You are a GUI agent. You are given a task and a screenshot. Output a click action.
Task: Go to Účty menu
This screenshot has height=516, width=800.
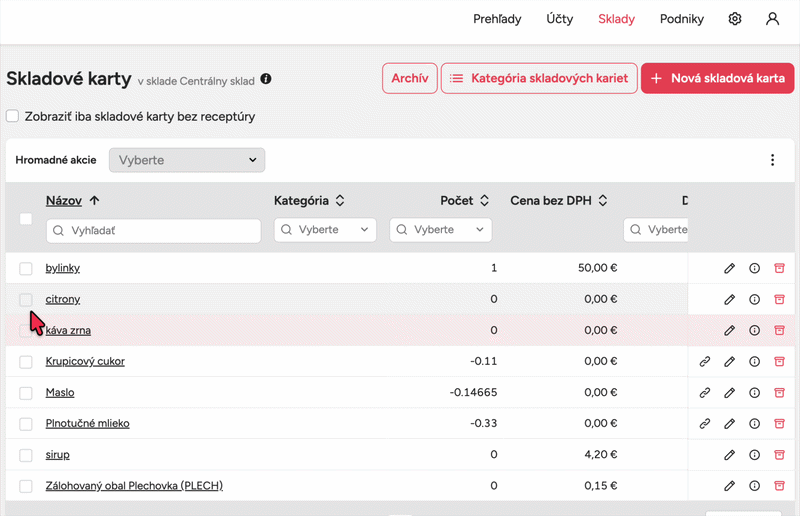(560, 19)
